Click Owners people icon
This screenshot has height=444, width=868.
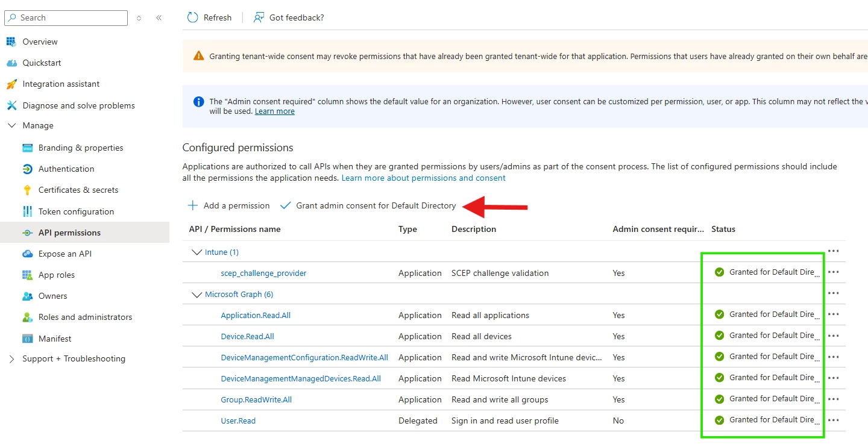[27, 296]
